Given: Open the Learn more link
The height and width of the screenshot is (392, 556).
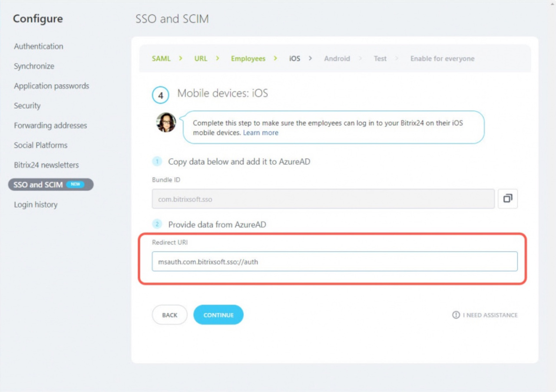Looking at the screenshot, I should coord(261,133).
